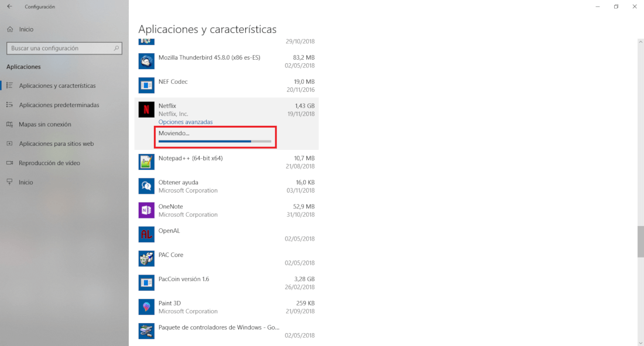Focus the Buscar una configuración field

pyautogui.click(x=64, y=48)
